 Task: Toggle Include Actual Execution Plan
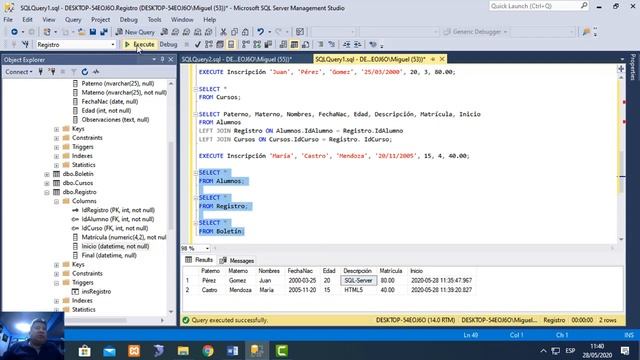click(x=246, y=44)
